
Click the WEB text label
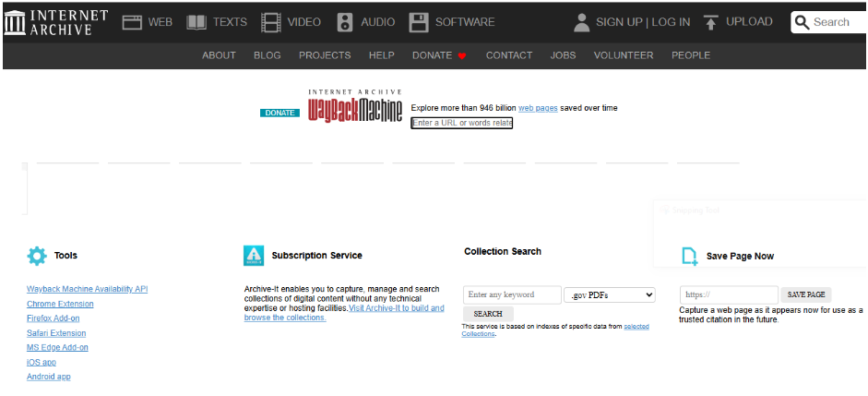click(x=161, y=22)
